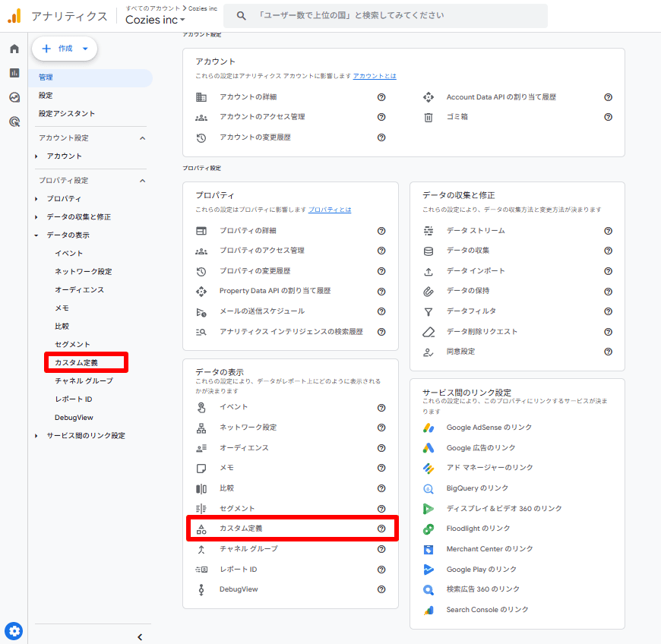
Task: Expand the アカウント tree item
Action: [36, 156]
